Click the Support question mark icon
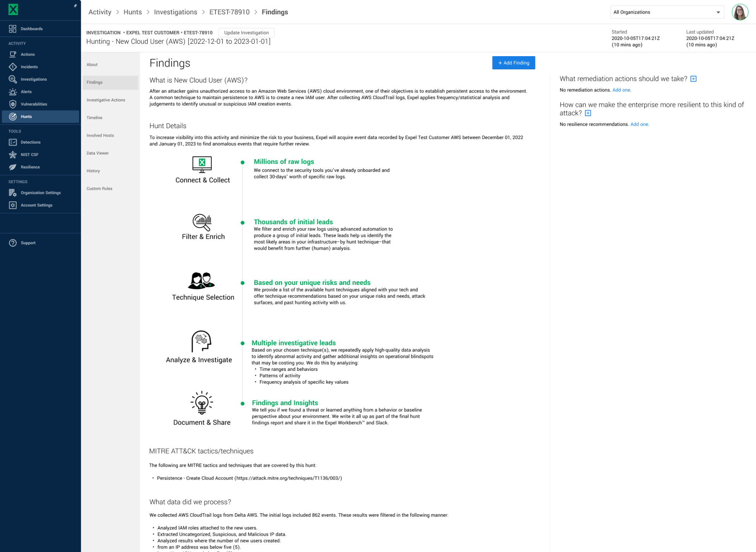Screen dimensions: 756x552 13,243
